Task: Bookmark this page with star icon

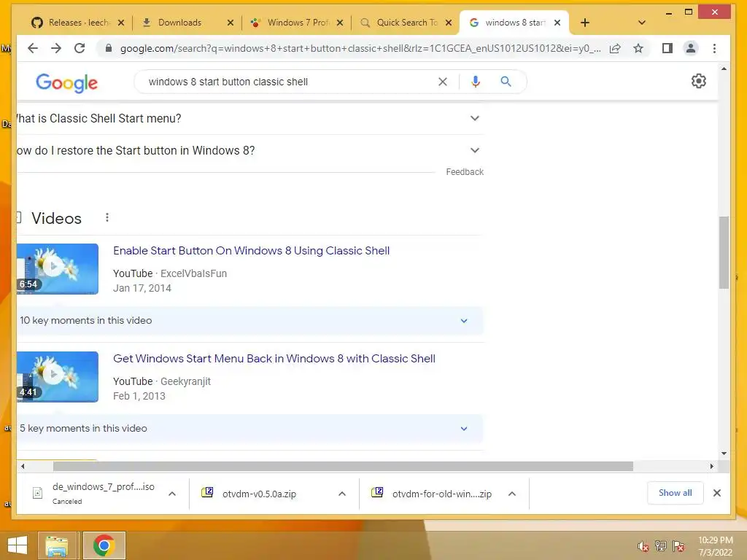Action: tap(638, 48)
